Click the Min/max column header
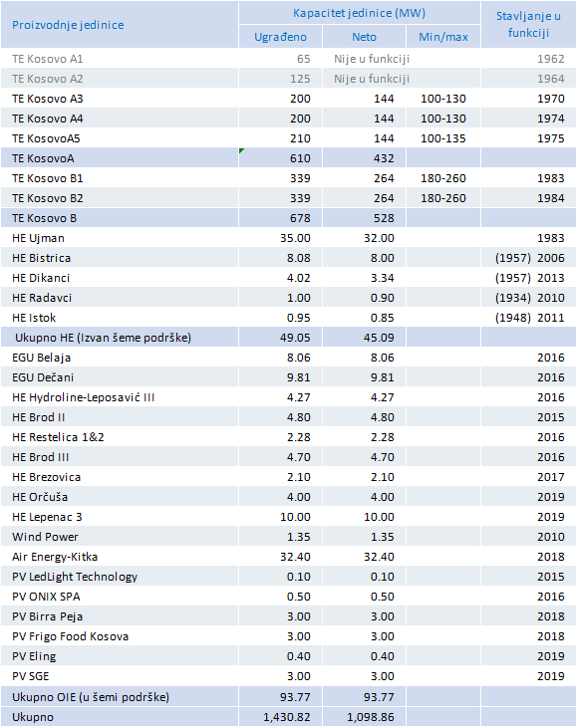Image resolution: width=578 pixels, height=728 pixels. (x=443, y=37)
